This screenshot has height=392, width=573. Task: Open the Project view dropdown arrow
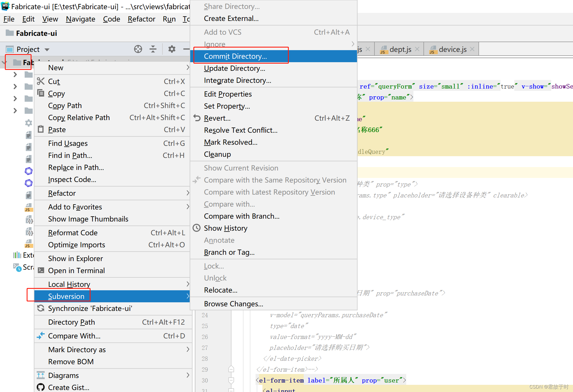click(x=47, y=50)
